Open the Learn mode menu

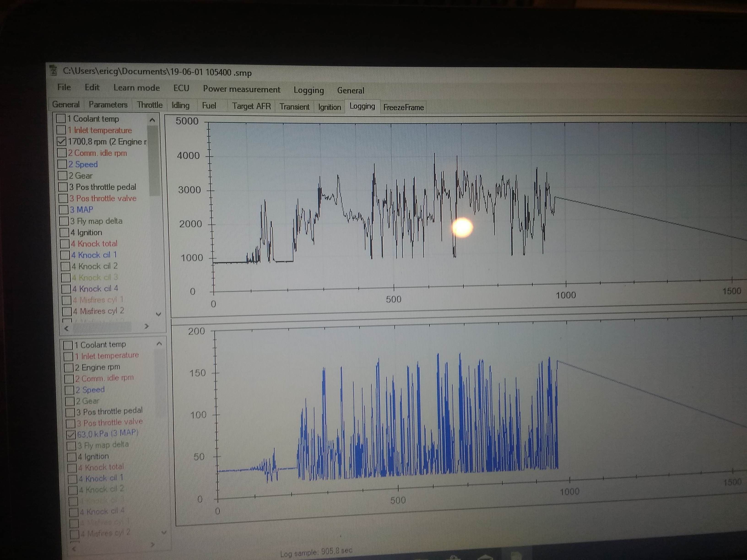[x=136, y=88]
